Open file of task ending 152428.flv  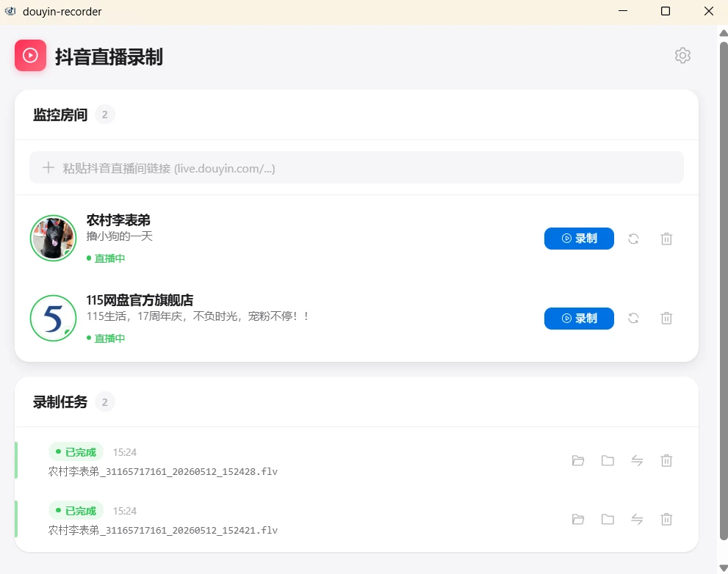(578, 460)
